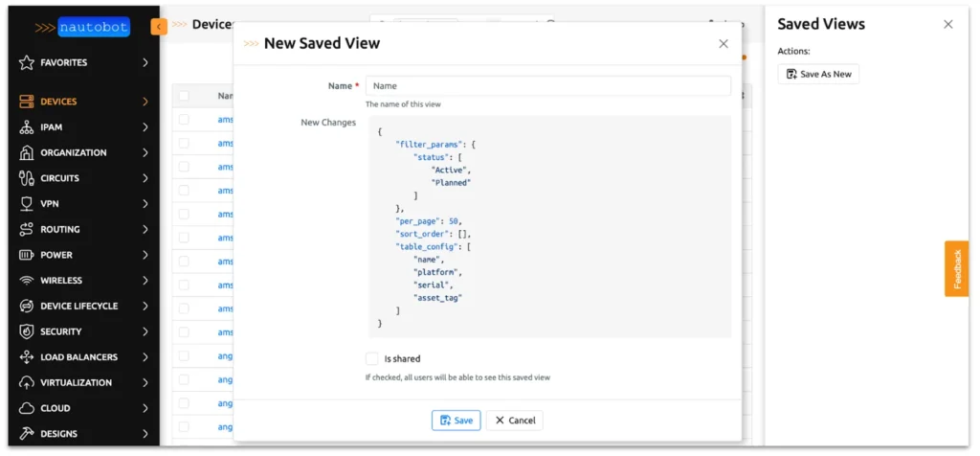Image resolution: width=980 pixels, height=456 pixels.
Task: Click the Security shield icon
Action: coord(26,331)
